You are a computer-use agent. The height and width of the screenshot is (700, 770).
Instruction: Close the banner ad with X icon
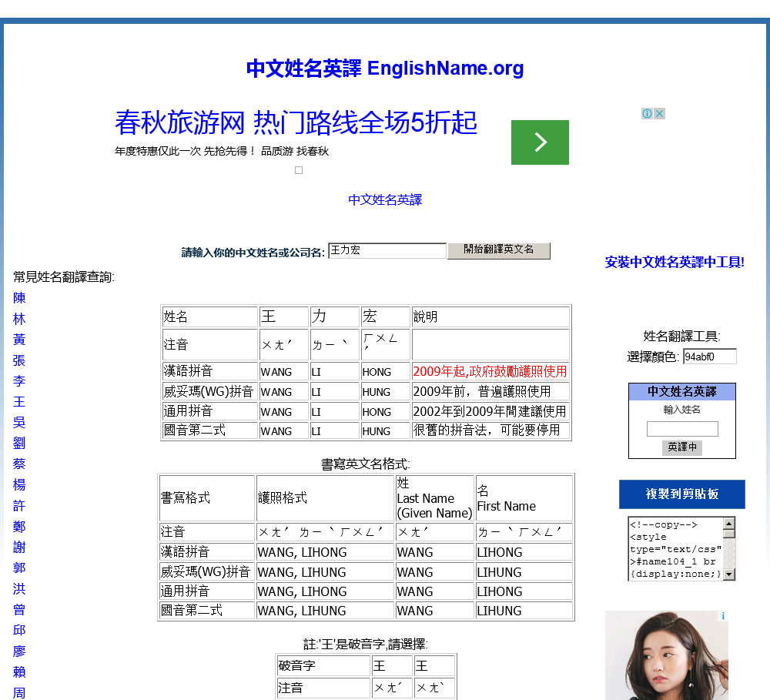point(660,113)
